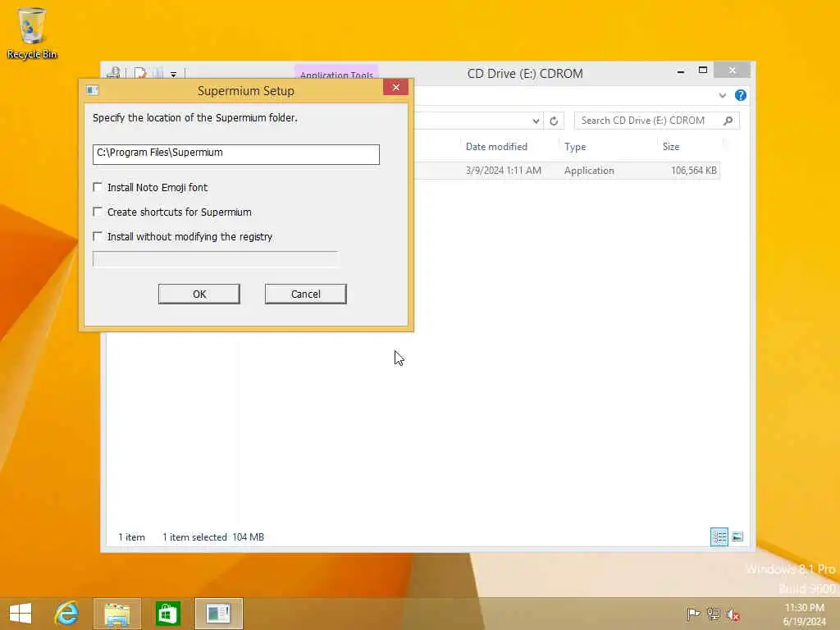Click the muted volume tray icon
This screenshot has width=840, height=630.
(x=733, y=614)
